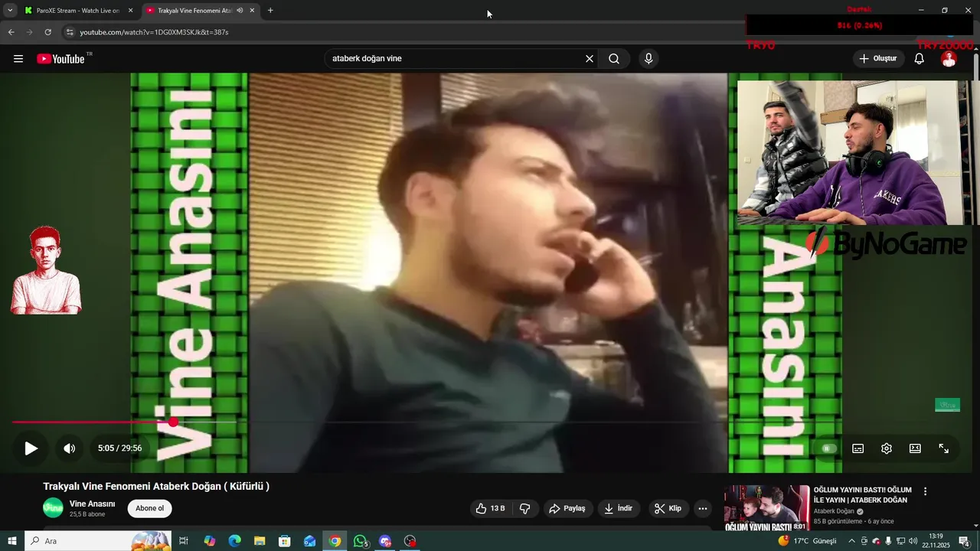Open the 13:19 clock and calendar
Image resolution: width=980 pixels, height=551 pixels.
tap(936, 541)
